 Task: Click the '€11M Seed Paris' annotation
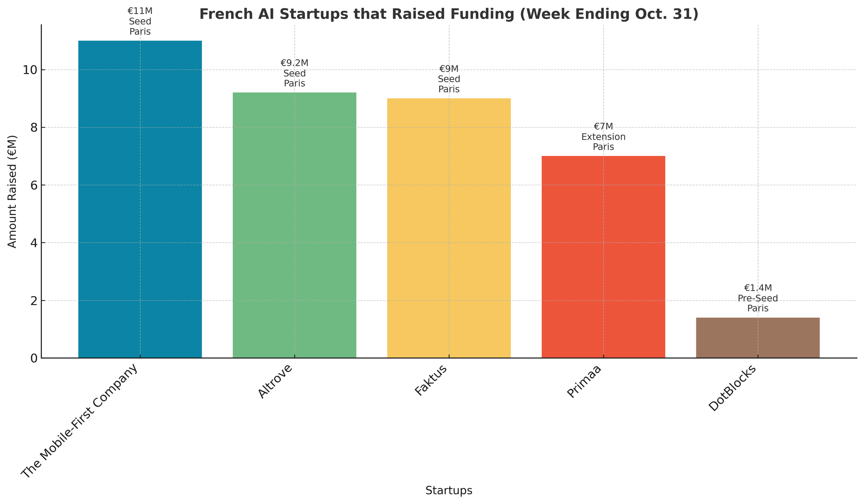(x=140, y=21)
